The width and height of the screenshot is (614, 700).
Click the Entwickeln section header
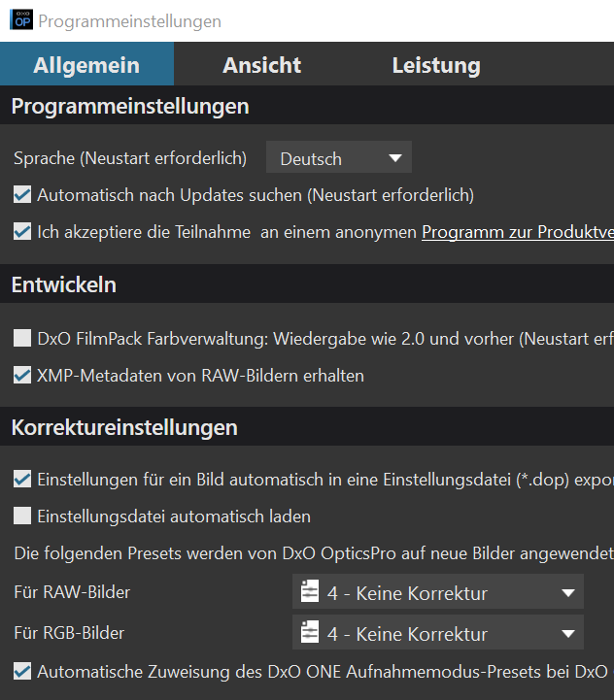(x=64, y=284)
